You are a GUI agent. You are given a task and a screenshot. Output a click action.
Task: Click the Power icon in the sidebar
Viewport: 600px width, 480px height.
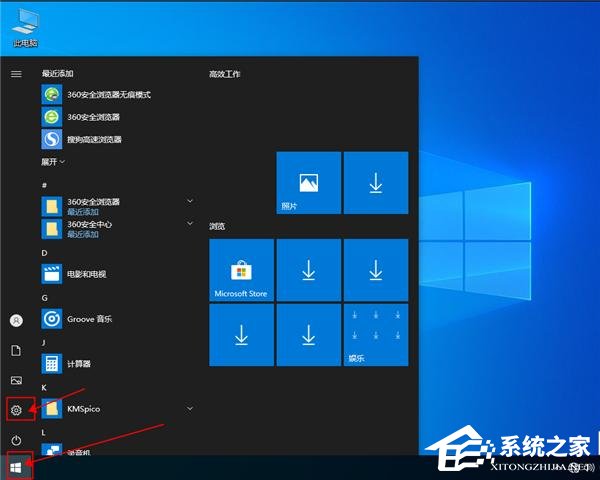(16, 440)
